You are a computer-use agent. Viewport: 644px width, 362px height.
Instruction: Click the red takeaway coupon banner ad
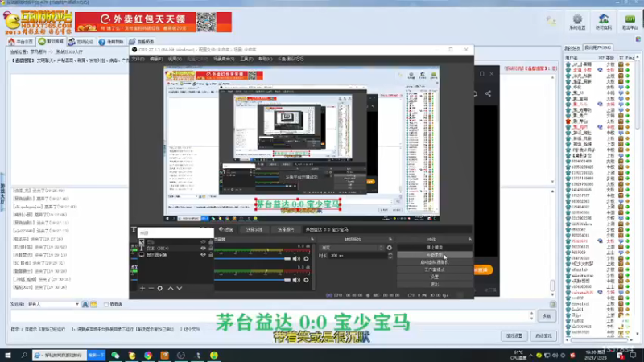(x=153, y=23)
